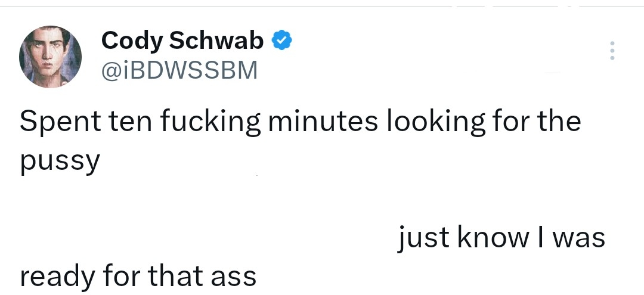Click the word "minutes" in the tweet
This screenshot has height=295, width=644.
tap(323, 122)
